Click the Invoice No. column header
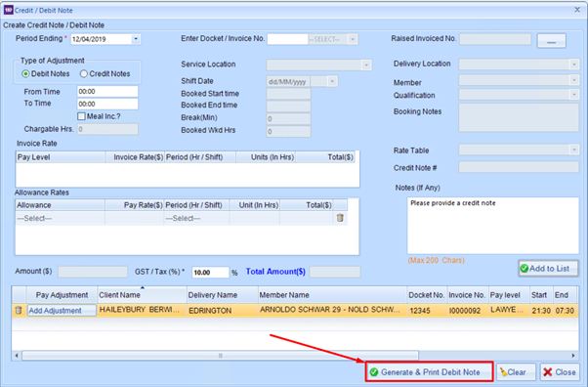 [468, 295]
